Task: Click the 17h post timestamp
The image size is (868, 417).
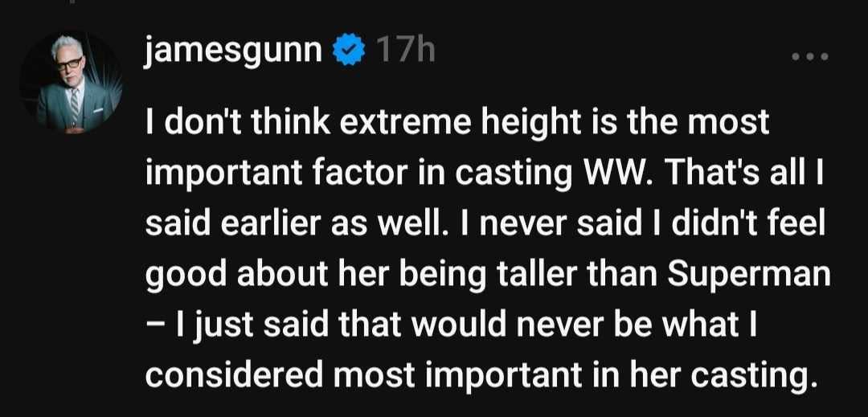Action: coord(405,52)
